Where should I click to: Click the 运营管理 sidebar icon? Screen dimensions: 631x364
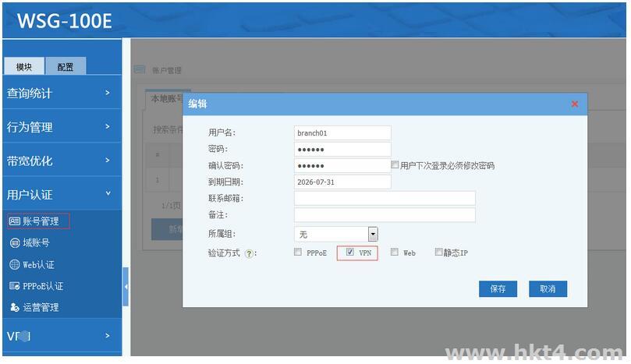tap(15, 307)
